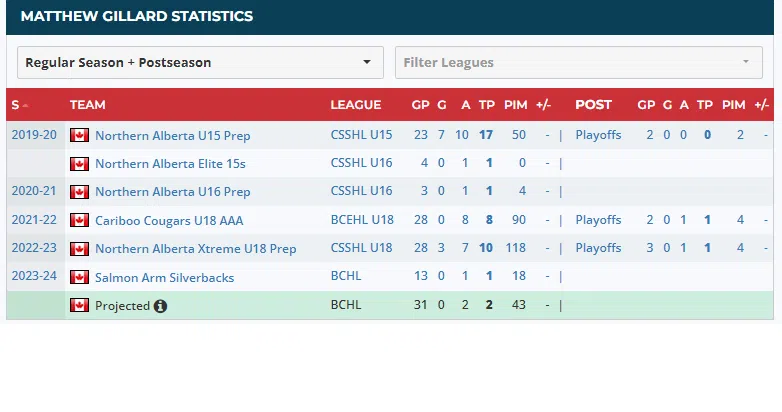Click Canada flag beside Northern Alberta U15 Prep
This screenshot has height=412, width=782.
79,135
